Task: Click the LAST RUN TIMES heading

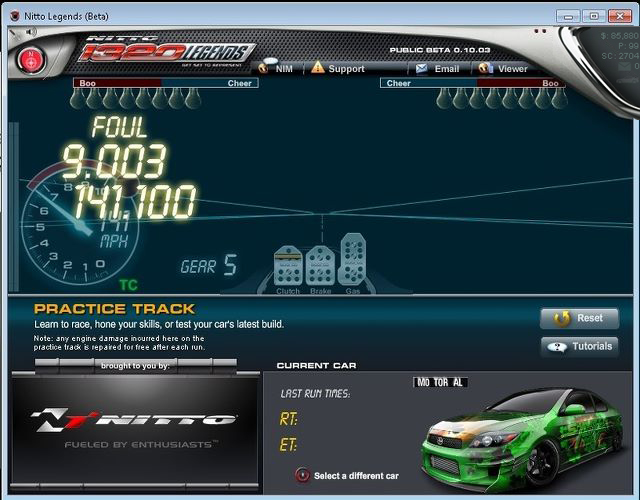Action: [315, 394]
